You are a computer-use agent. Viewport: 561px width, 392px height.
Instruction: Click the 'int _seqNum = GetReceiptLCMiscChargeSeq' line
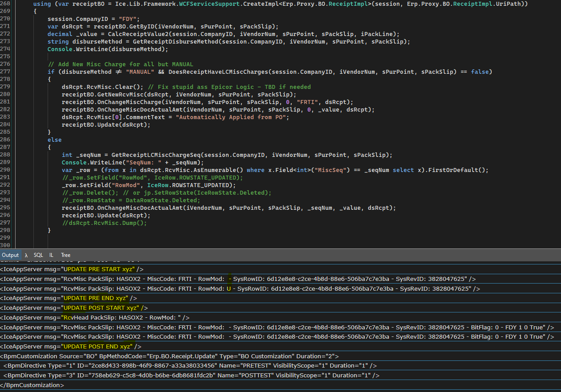pos(227,155)
